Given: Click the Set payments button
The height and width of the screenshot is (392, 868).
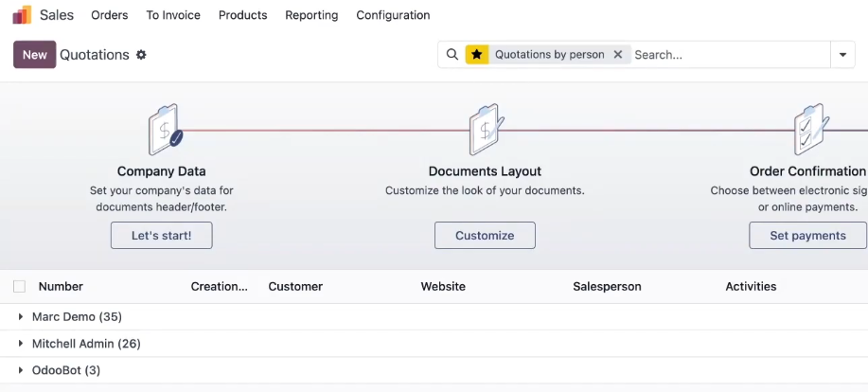Looking at the screenshot, I should point(807,236).
